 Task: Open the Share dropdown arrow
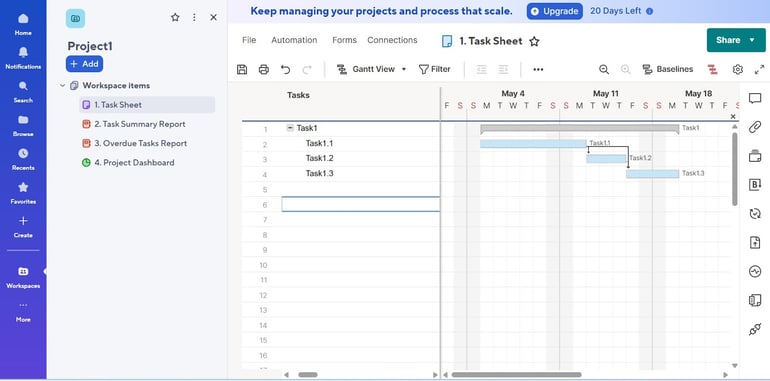coord(752,40)
